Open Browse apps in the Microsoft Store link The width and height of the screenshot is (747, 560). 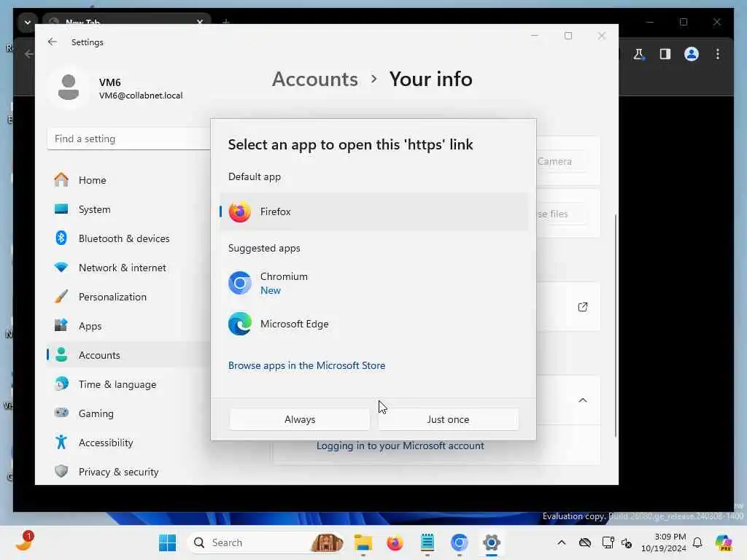pyautogui.click(x=307, y=365)
